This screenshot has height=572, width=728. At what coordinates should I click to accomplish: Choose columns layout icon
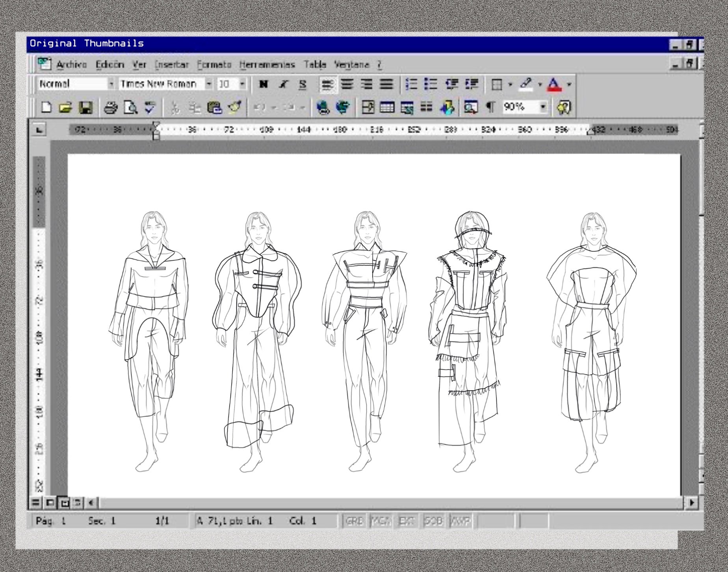(426, 107)
